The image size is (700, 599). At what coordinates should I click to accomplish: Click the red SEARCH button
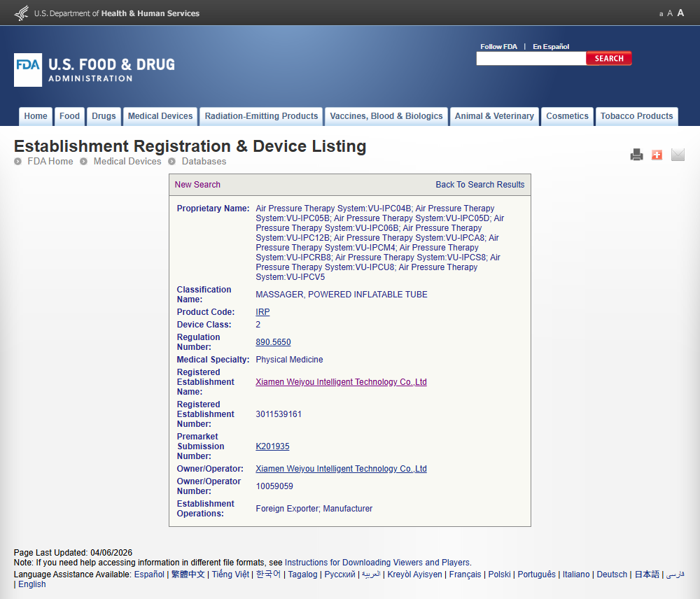609,59
